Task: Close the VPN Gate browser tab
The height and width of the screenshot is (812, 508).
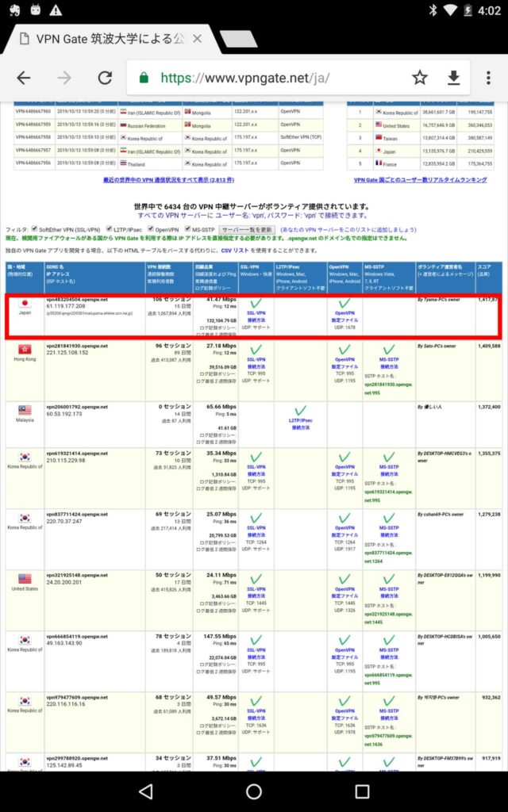Action: pos(197,38)
